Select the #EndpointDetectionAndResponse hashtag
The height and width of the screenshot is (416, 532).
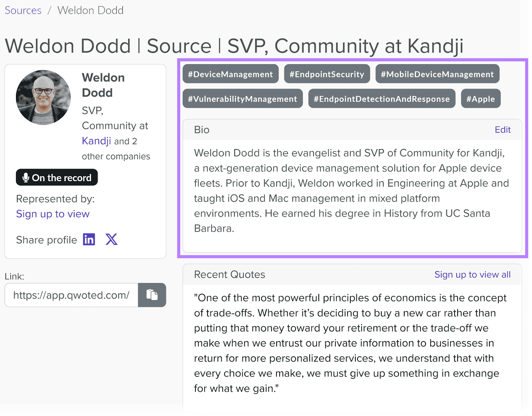click(382, 98)
